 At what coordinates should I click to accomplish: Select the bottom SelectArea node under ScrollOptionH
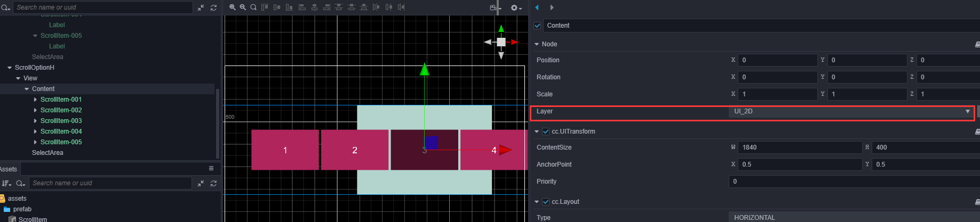(x=47, y=153)
